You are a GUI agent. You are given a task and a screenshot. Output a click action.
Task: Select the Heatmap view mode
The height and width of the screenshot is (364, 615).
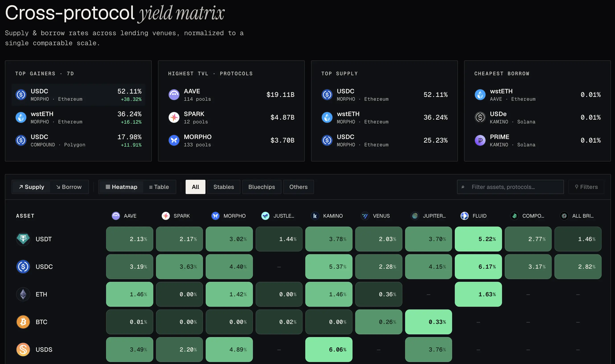point(121,187)
